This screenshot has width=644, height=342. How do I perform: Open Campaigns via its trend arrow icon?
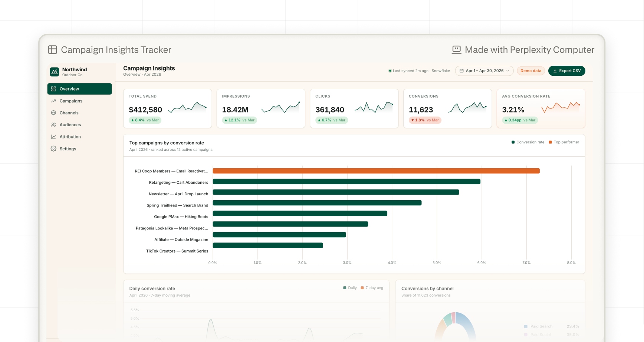(x=53, y=101)
